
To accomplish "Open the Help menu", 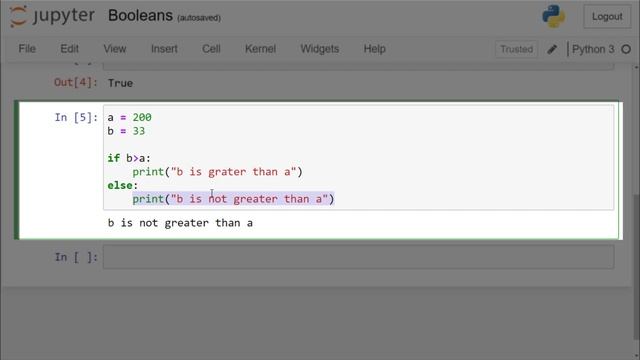I will 374,49.
